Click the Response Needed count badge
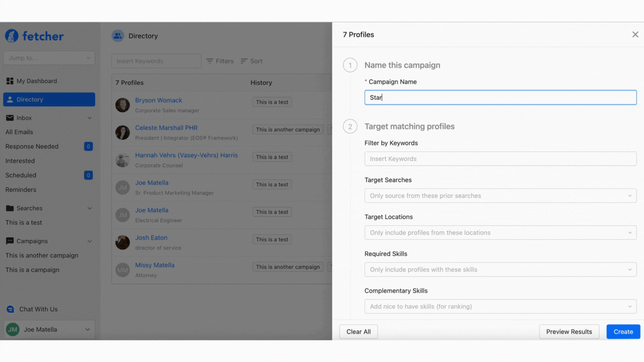The width and height of the screenshot is (644, 362). click(89, 146)
